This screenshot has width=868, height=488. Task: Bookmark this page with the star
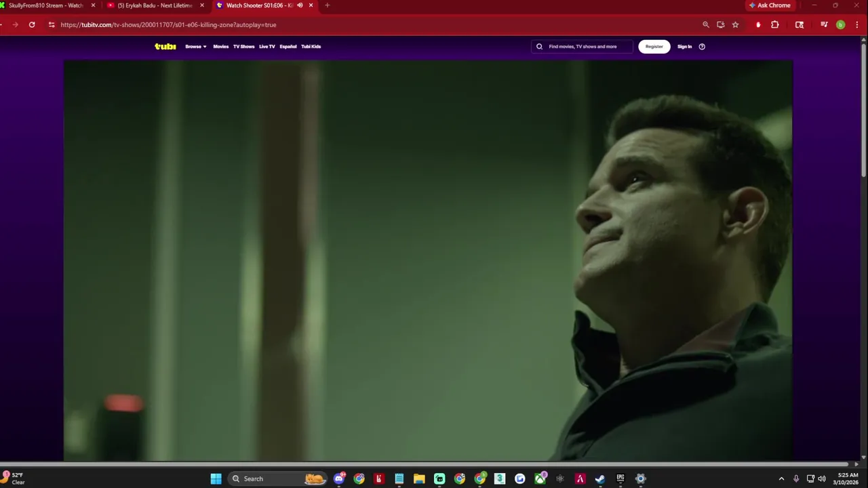click(x=735, y=24)
